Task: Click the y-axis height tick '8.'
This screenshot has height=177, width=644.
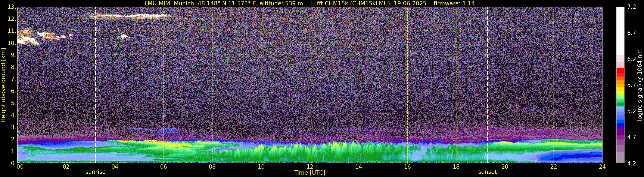Action: (13, 67)
